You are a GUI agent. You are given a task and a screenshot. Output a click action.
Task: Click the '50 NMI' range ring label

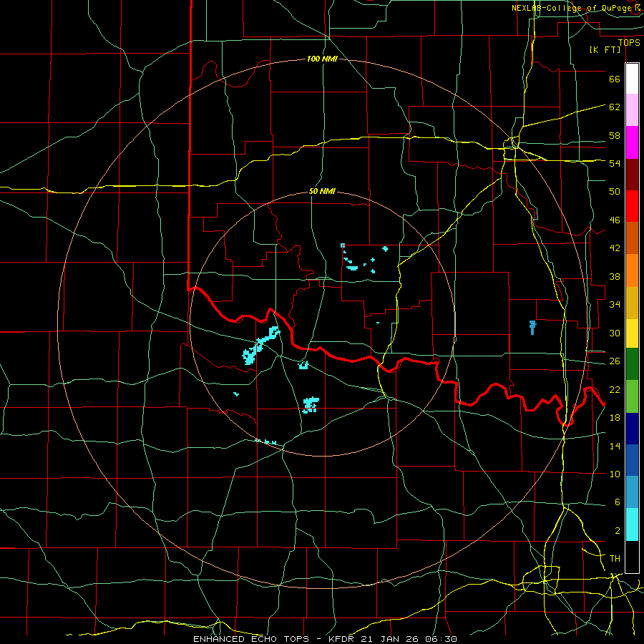tap(322, 191)
